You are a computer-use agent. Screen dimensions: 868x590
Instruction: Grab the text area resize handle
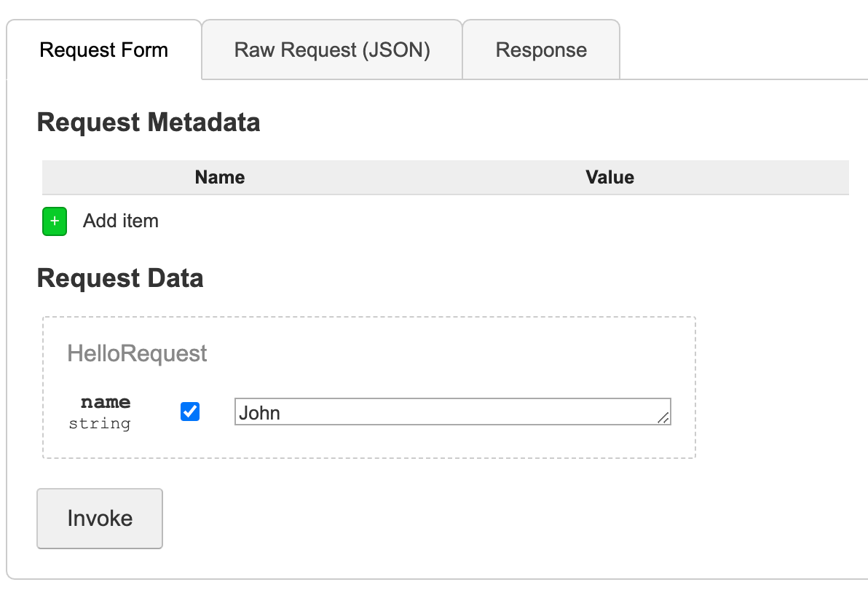[x=663, y=417]
